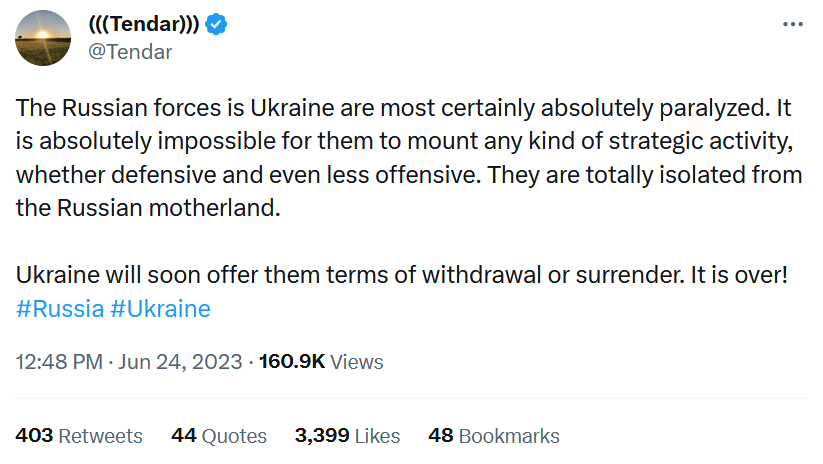Screen dimensions: 823x464
Task: Open the (((Tendar))) display name link
Action: coord(144,25)
